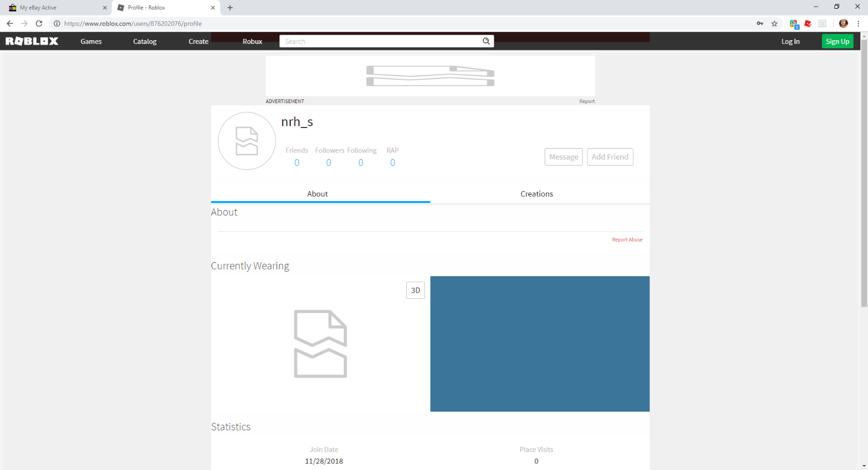Open the Create page
The width and height of the screenshot is (868, 470).
point(199,41)
